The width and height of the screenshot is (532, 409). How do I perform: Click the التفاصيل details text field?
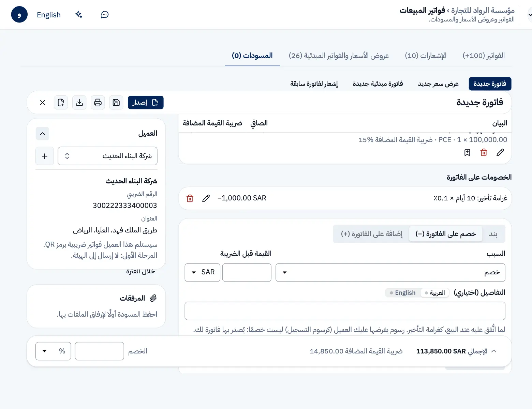coord(345,311)
